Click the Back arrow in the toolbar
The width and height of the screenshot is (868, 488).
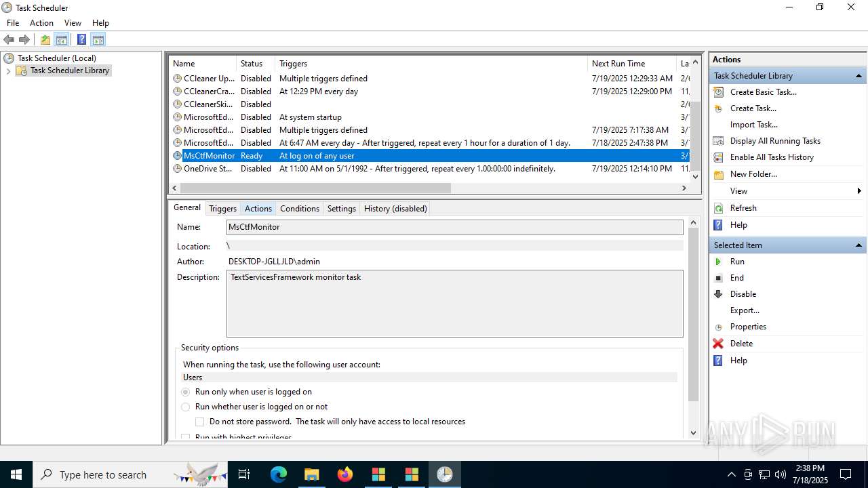tap(9, 39)
